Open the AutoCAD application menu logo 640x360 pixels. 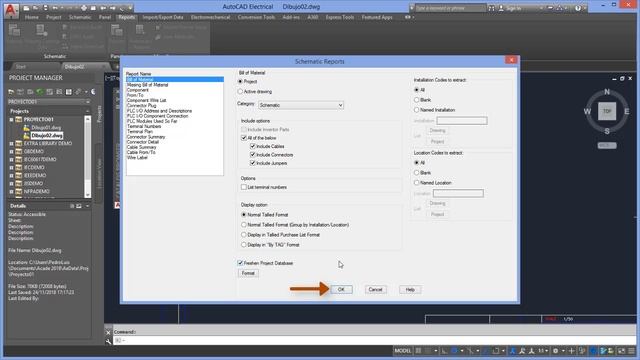pos(11,10)
